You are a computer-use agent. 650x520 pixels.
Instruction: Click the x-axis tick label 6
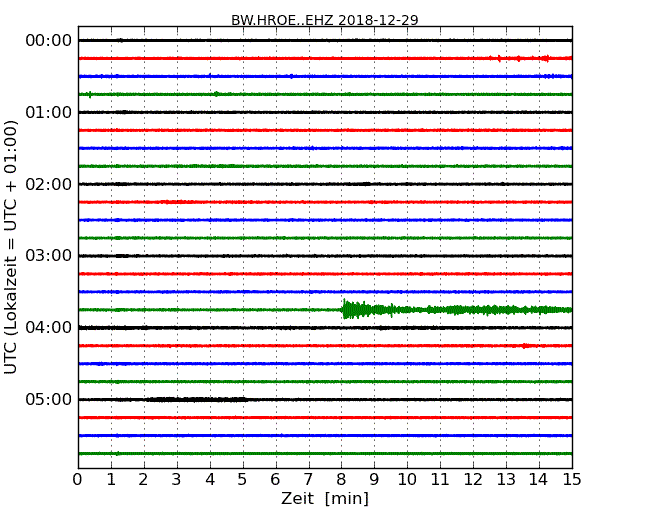276,480
